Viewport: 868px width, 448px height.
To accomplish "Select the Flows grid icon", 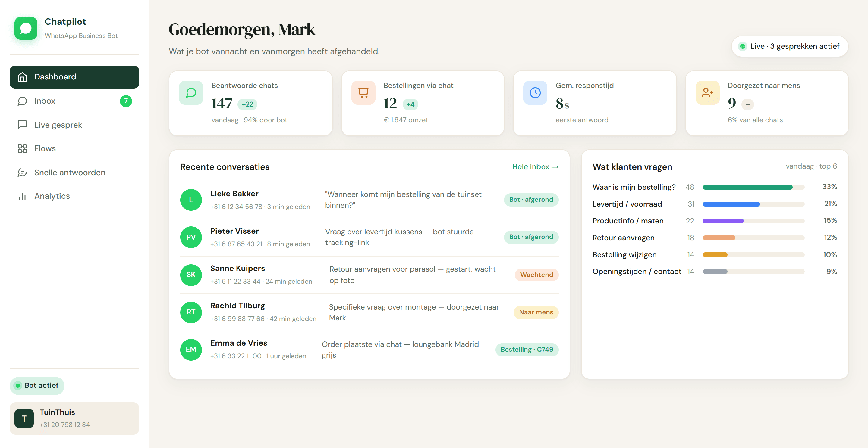I will (x=22, y=148).
